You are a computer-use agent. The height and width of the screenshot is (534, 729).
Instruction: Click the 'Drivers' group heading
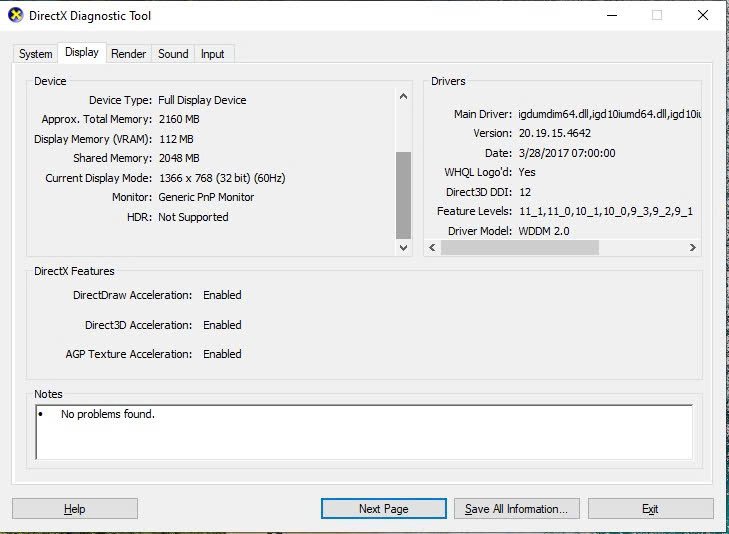448,81
